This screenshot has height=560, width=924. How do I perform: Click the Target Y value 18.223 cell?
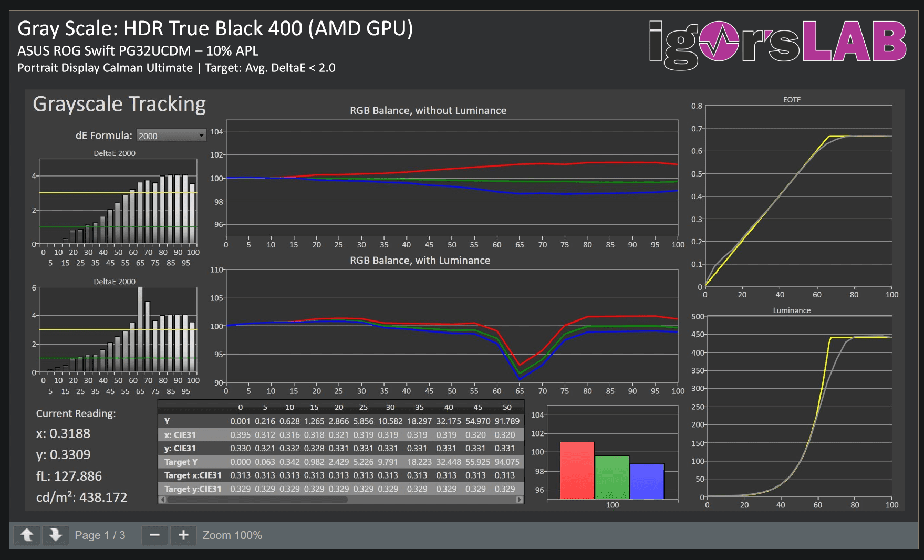(419, 462)
